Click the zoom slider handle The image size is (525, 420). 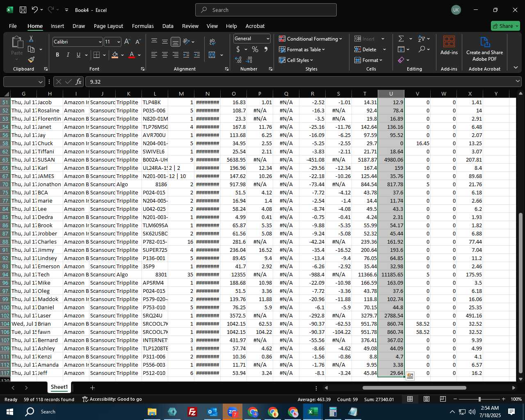point(479,399)
